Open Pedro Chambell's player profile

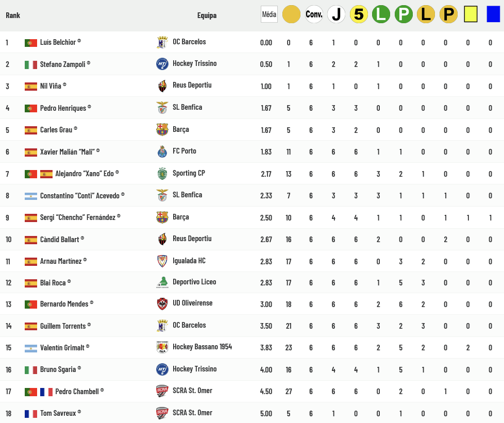coord(77,392)
